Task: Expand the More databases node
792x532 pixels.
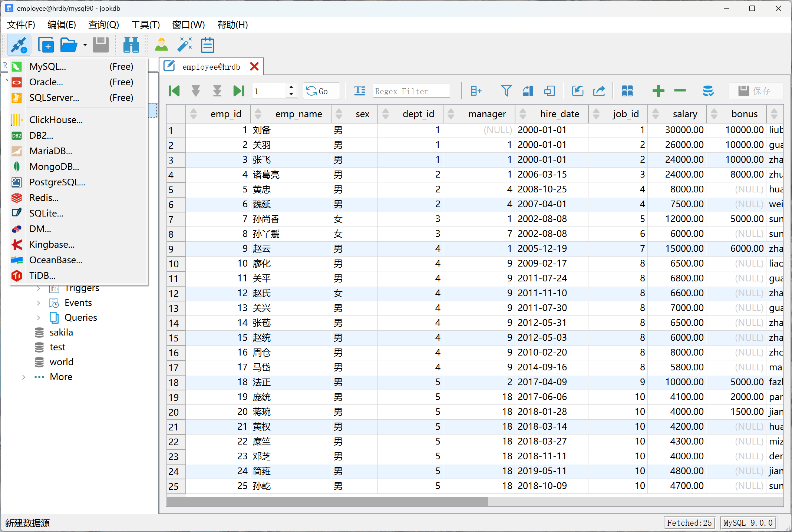Action: point(24,377)
